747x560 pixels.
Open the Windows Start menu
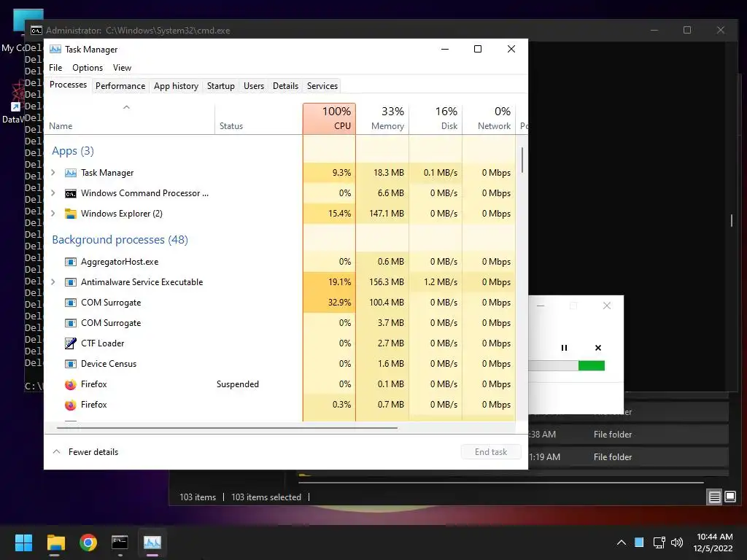tap(23, 542)
